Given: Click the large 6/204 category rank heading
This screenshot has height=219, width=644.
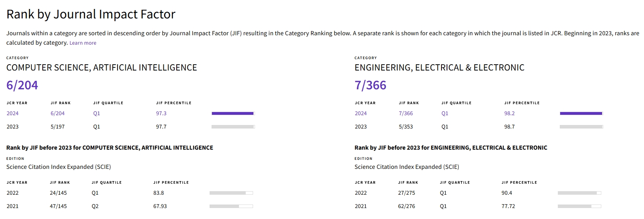Looking at the screenshot, I should (x=22, y=85).
